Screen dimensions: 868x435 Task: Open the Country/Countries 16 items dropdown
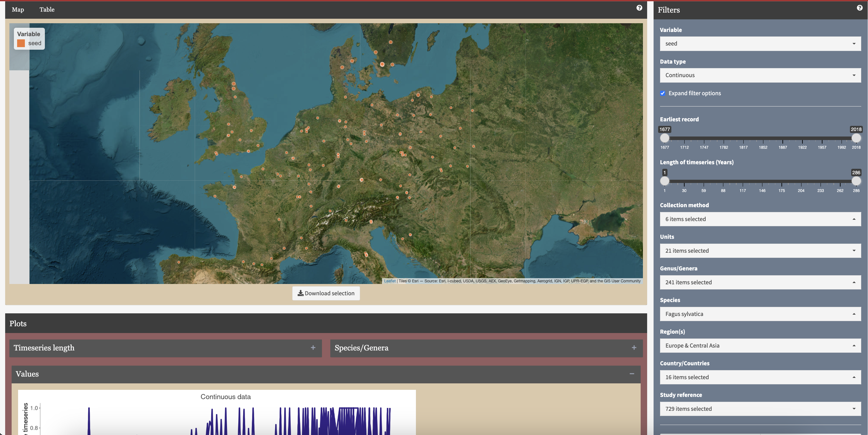[760, 378]
